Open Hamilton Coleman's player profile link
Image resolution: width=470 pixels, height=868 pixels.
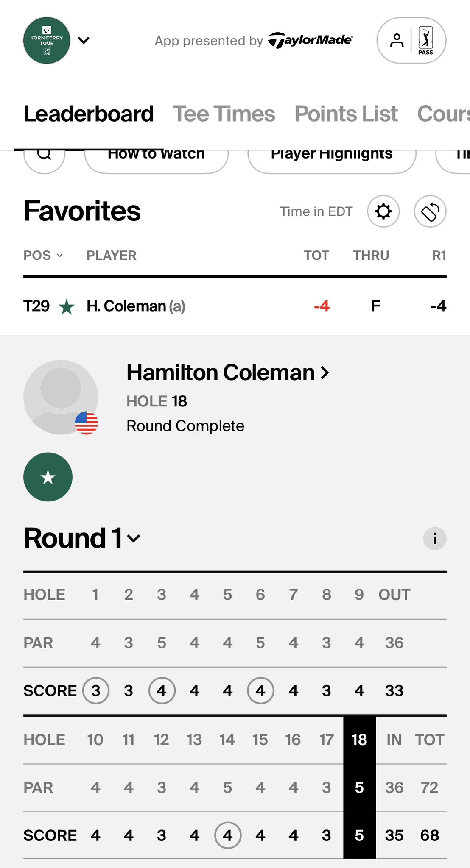[228, 373]
